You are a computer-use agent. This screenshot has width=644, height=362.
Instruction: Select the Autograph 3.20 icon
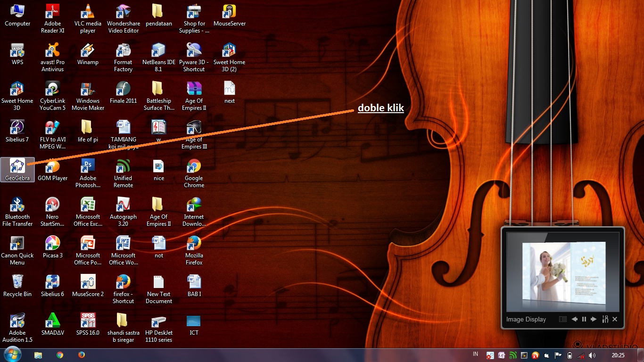[x=124, y=212]
